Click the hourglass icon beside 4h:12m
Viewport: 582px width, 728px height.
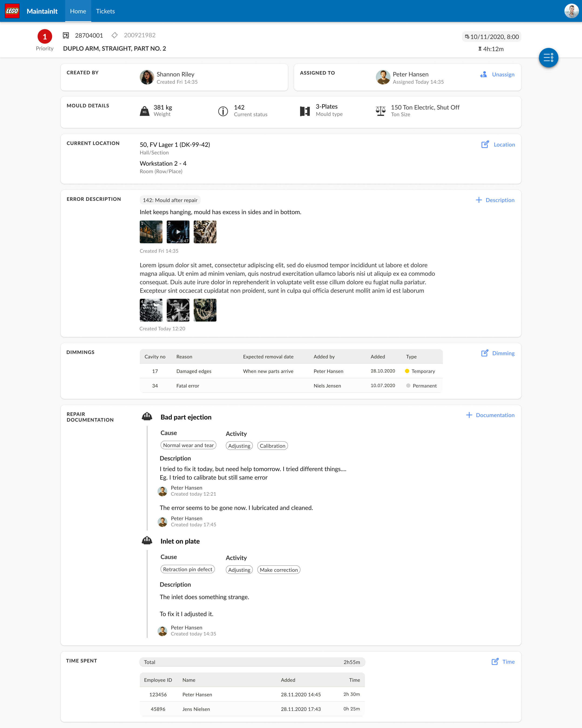pyautogui.click(x=479, y=49)
